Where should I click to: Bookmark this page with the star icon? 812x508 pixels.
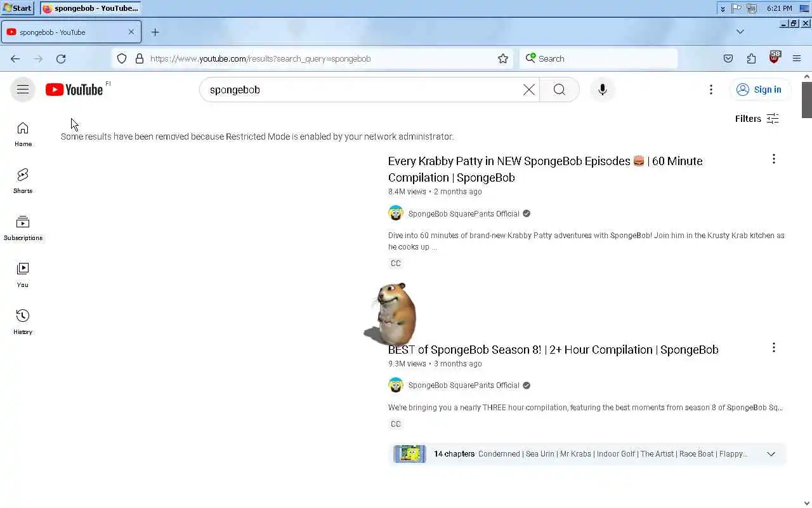point(503,58)
